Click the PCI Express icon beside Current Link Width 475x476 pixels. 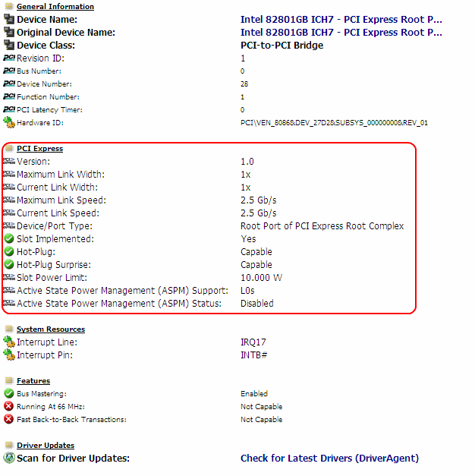tap(9, 187)
